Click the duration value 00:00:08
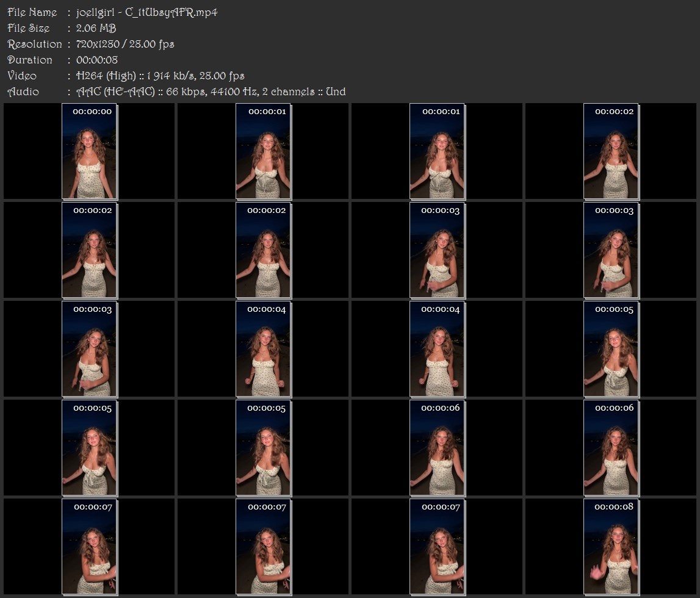Image resolution: width=700 pixels, height=598 pixels. pyautogui.click(x=97, y=60)
